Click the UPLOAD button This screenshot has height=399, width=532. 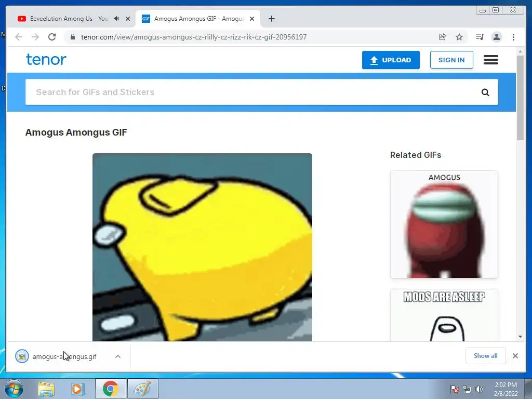391,60
